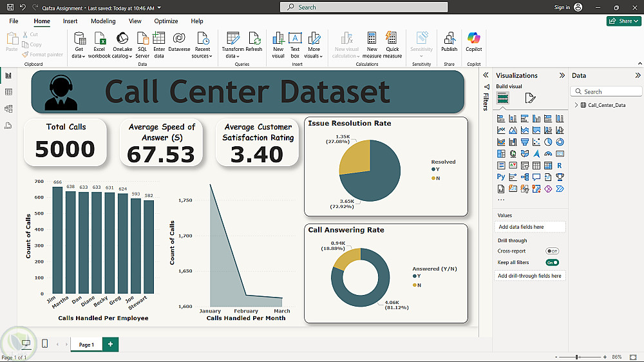Click New measure button

[x=372, y=45]
